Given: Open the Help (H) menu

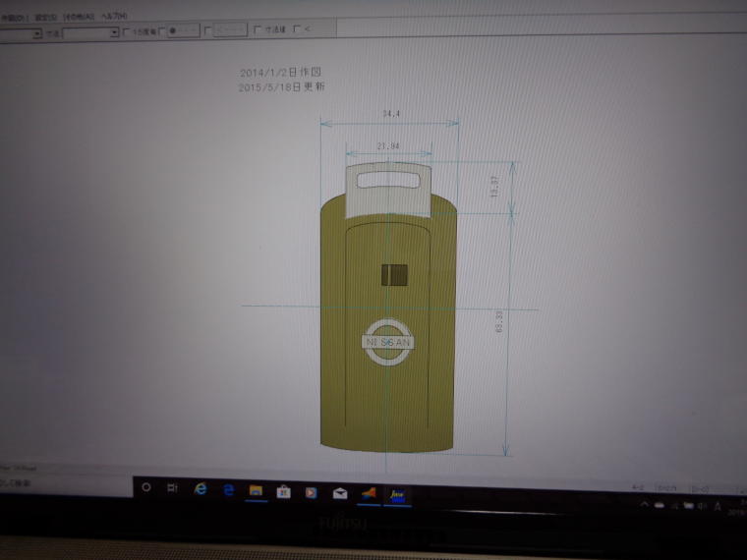Looking at the screenshot, I should tap(114, 16).
